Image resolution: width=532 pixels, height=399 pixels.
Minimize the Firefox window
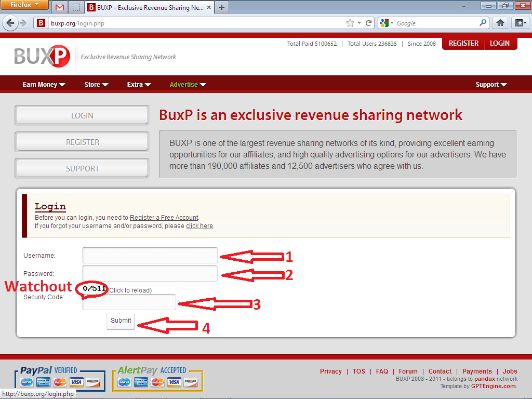click(x=488, y=5)
